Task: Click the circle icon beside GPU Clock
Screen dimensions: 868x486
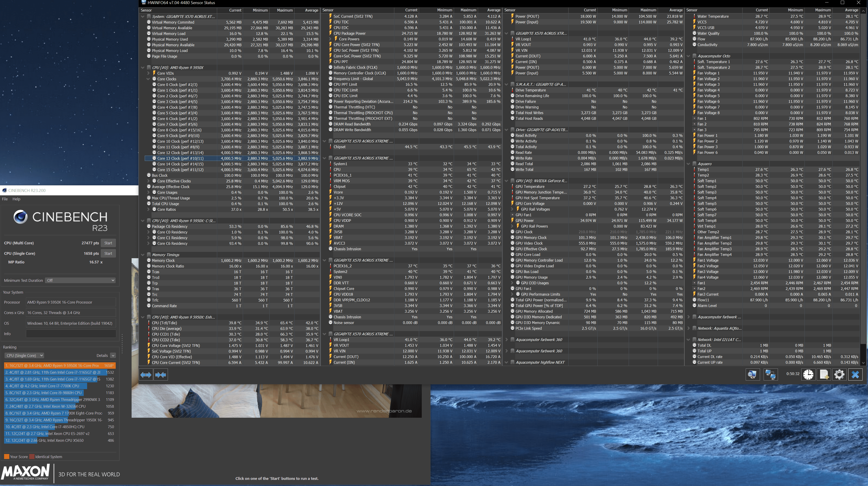Action: [x=512, y=232]
